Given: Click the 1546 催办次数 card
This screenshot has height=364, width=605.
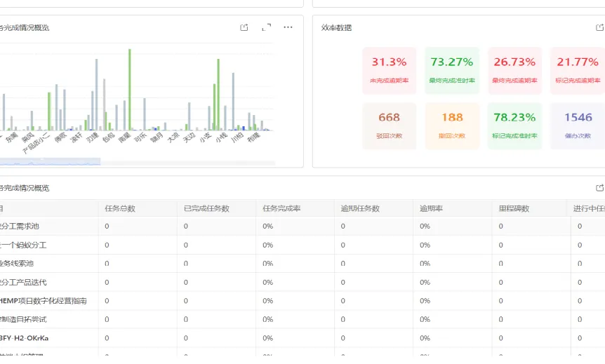Looking at the screenshot, I should coord(578,126).
